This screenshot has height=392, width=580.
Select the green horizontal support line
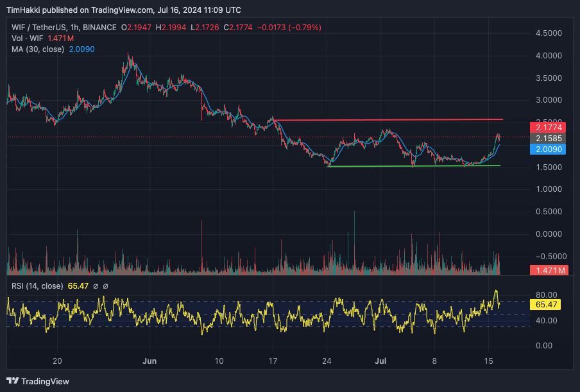(x=411, y=166)
